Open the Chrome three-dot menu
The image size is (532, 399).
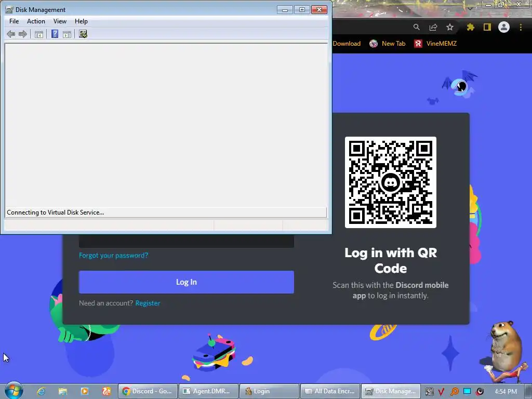tap(521, 27)
